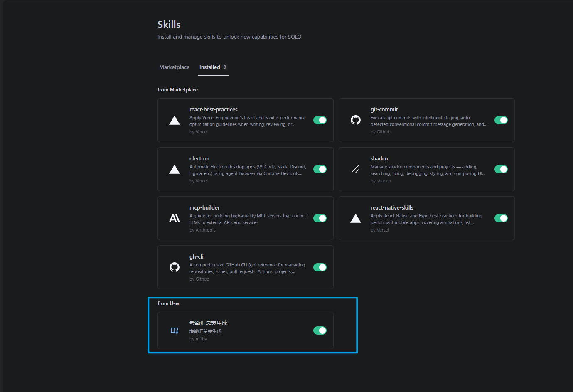Open the electron skill title
This screenshot has height=392, width=573.
[199, 159]
